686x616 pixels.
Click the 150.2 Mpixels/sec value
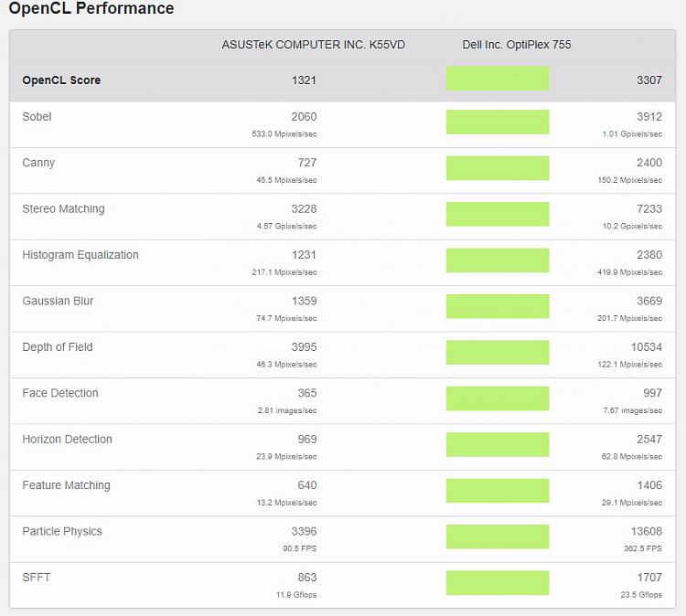[x=630, y=180]
